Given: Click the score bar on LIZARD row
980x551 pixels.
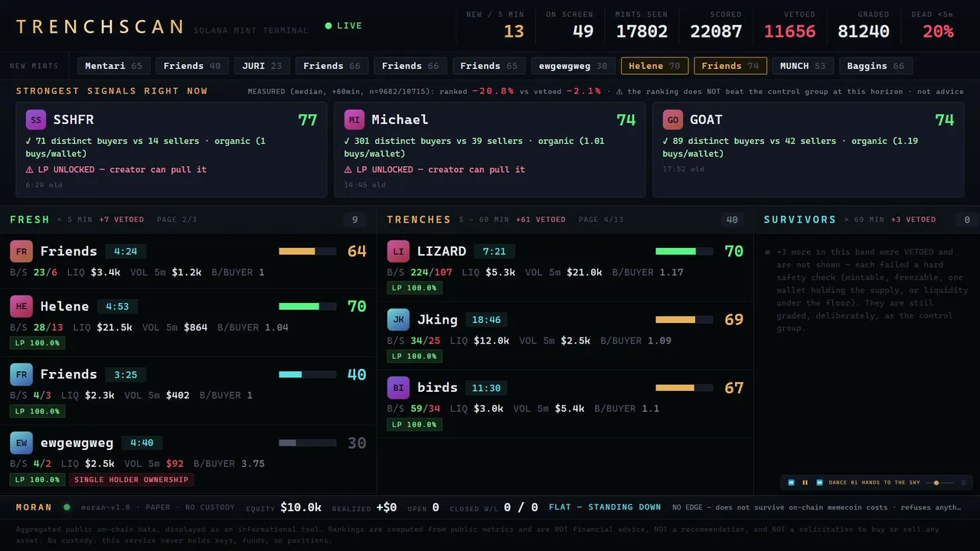Looking at the screenshot, I should pyautogui.click(x=684, y=251).
